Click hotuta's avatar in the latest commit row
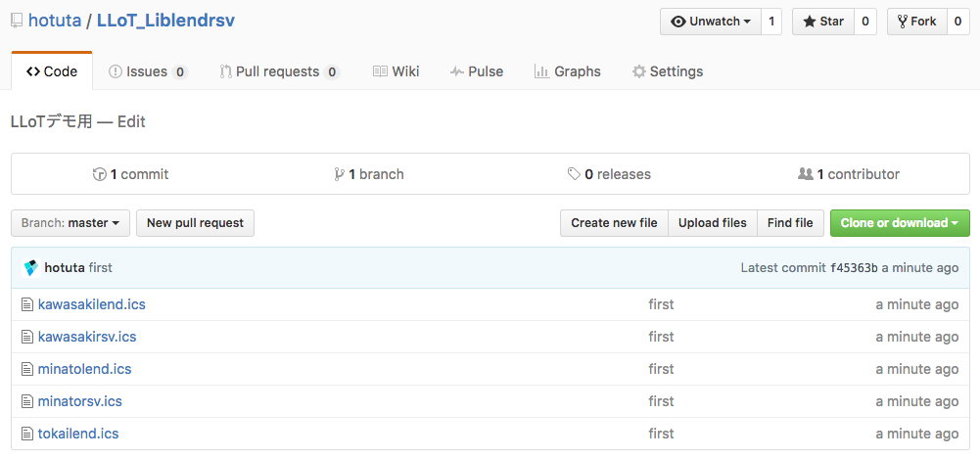The image size is (980, 459). click(30, 268)
